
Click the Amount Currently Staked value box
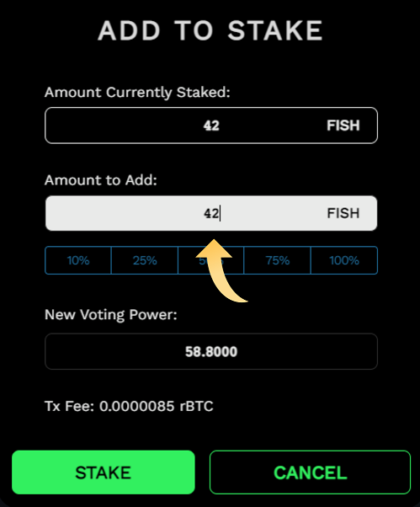click(x=211, y=125)
